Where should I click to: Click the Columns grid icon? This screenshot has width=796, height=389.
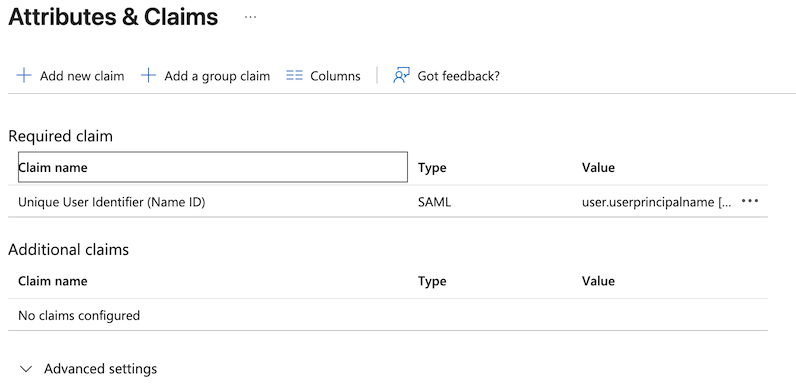click(x=294, y=76)
